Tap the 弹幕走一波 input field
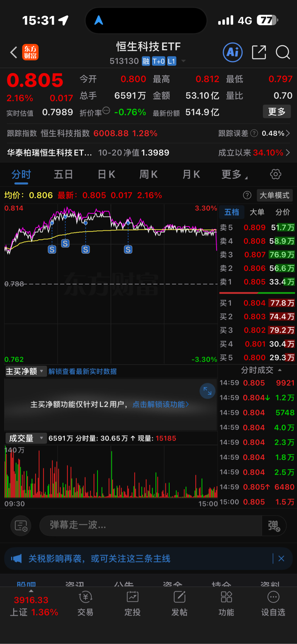The width and height of the screenshot is (297, 644). 151,526
